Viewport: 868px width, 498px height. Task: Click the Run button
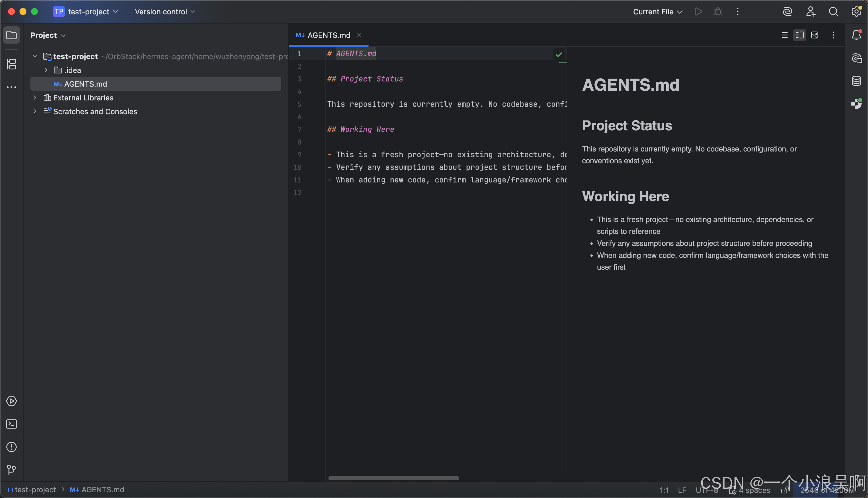[x=699, y=12]
